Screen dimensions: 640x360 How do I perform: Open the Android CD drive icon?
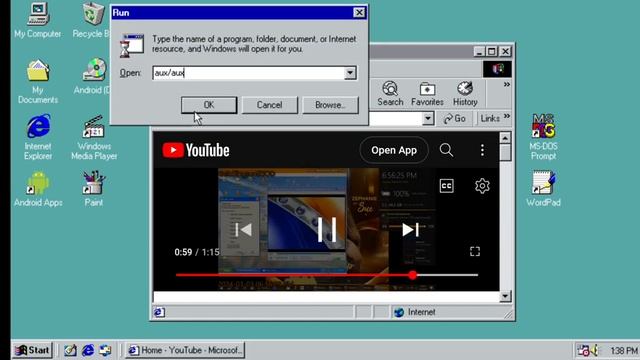[x=93, y=76]
